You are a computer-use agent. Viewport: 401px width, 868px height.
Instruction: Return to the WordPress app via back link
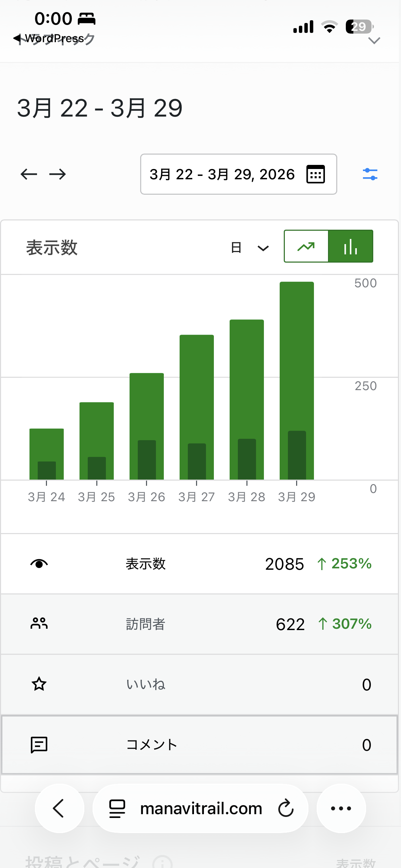click(49, 38)
